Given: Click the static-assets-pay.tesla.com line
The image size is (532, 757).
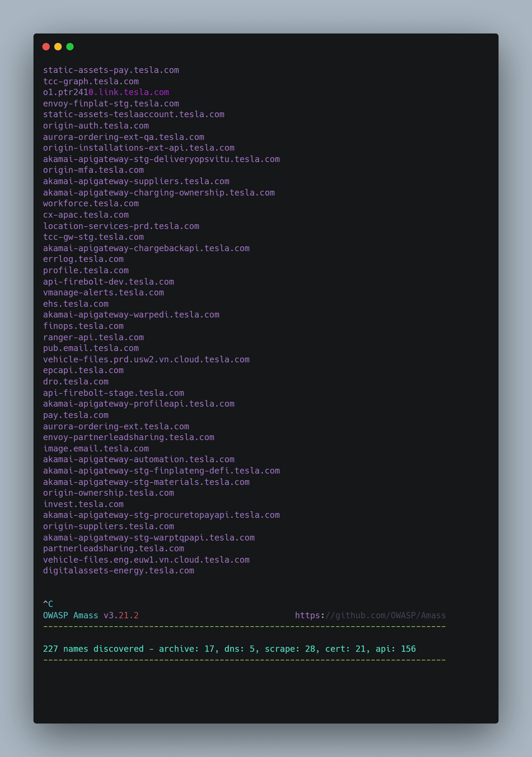Looking at the screenshot, I should pos(111,70).
